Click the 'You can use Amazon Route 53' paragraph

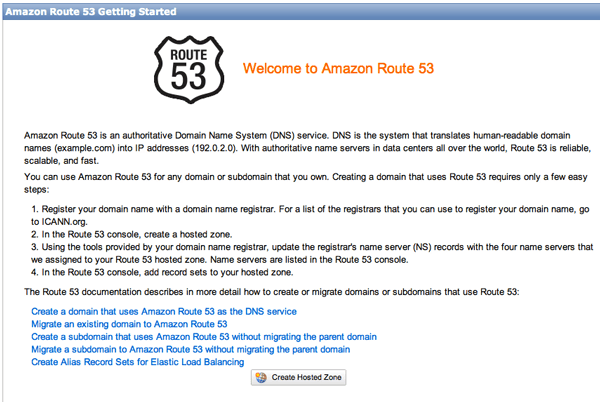click(x=300, y=177)
